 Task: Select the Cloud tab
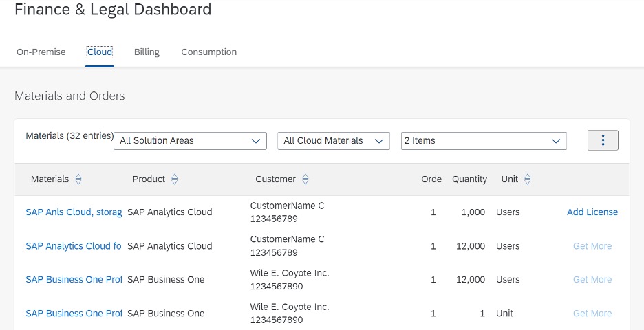point(100,52)
